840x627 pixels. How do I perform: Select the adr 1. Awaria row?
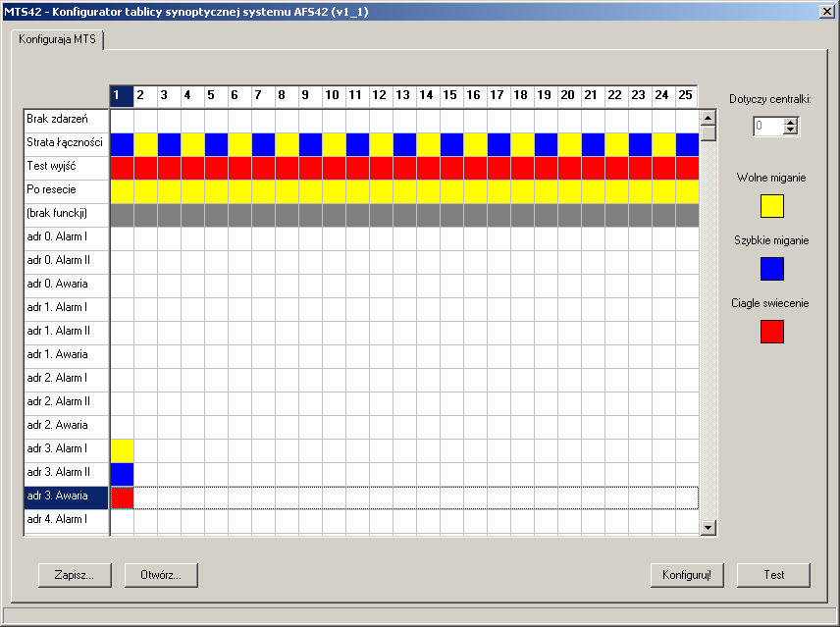(67, 356)
